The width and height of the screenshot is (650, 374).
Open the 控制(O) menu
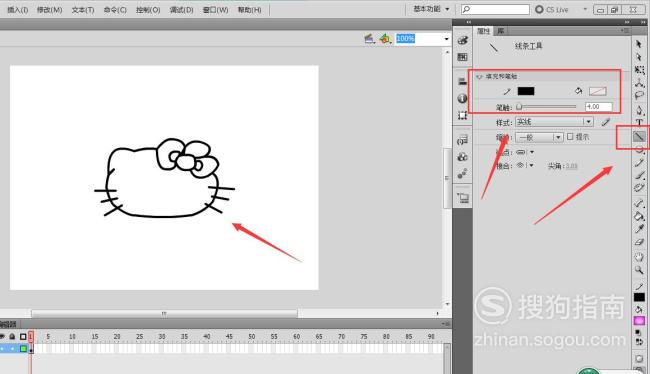click(x=148, y=10)
